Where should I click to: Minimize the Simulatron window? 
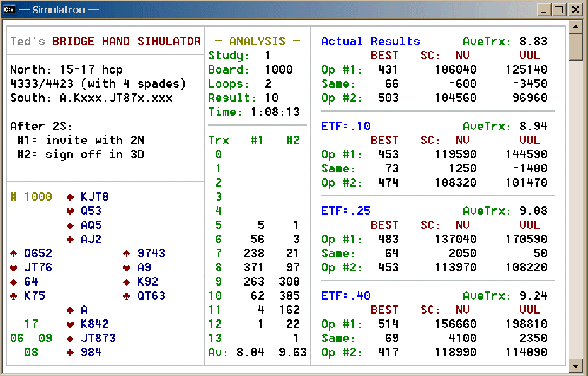tap(544, 9)
